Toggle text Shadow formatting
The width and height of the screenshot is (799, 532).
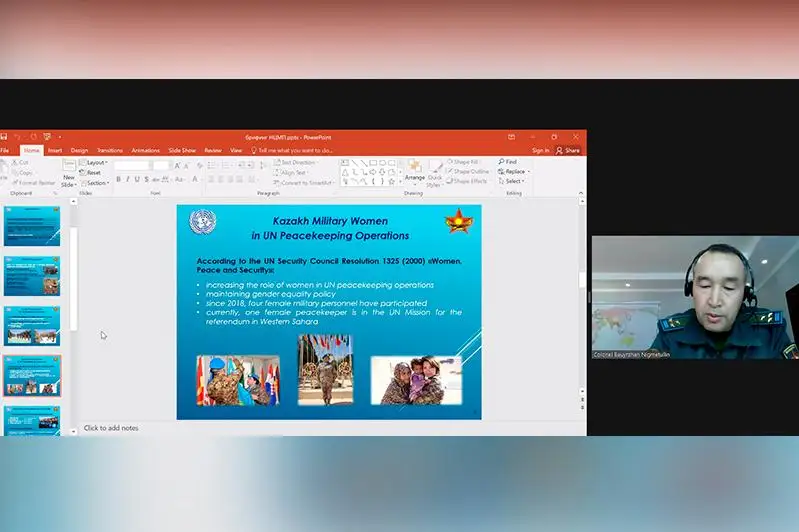pos(146,179)
